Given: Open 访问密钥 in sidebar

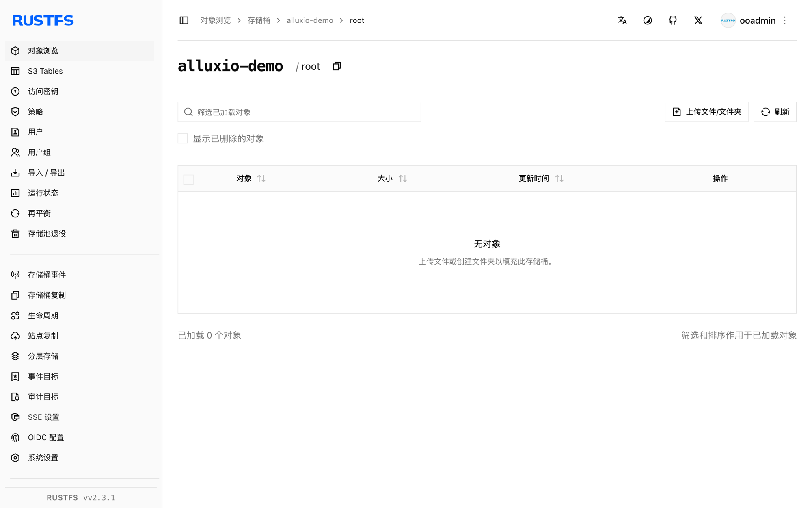Looking at the screenshot, I should [x=80, y=91].
